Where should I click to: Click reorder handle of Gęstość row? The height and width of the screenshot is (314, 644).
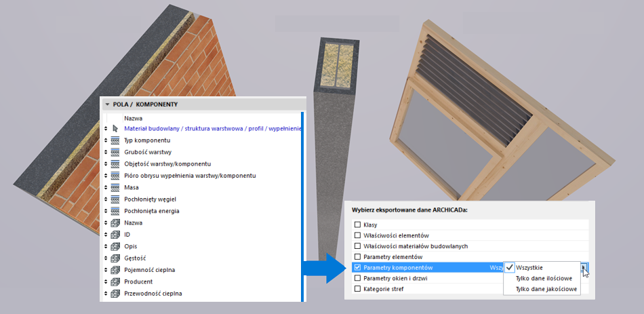(106, 258)
